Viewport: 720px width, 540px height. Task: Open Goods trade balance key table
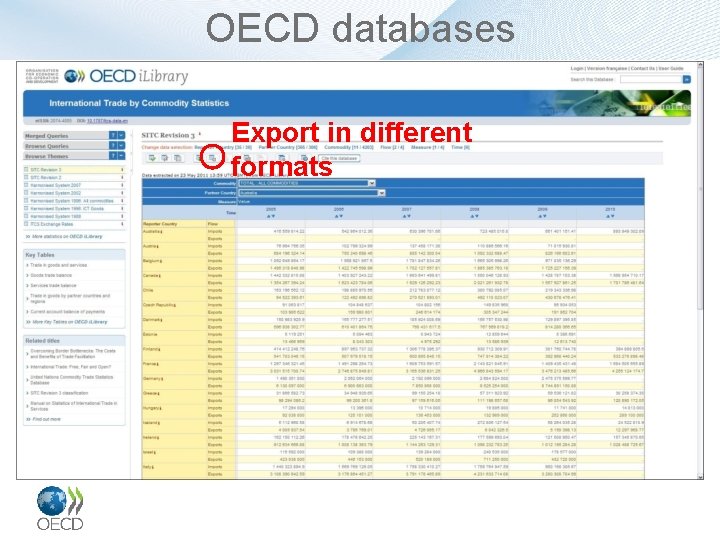point(51,275)
